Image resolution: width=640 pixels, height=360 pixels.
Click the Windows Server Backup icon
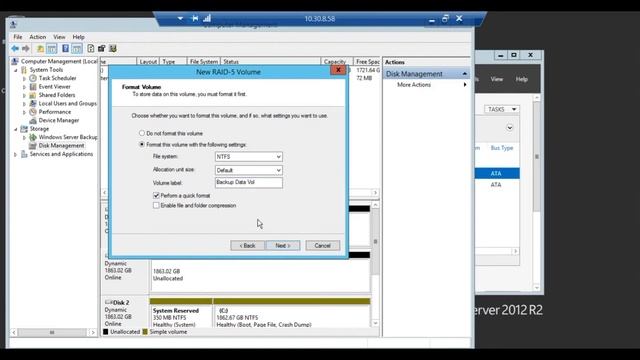[x=33, y=137]
